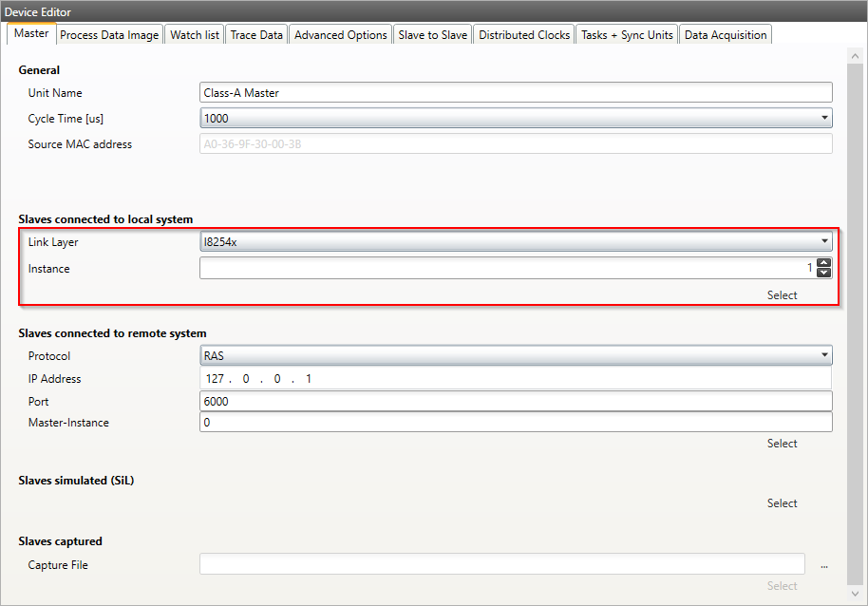Image resolution: width=868 pixels, height=606 pixels.
Task: Open the Watch list tab
Action: click(194, 35)
